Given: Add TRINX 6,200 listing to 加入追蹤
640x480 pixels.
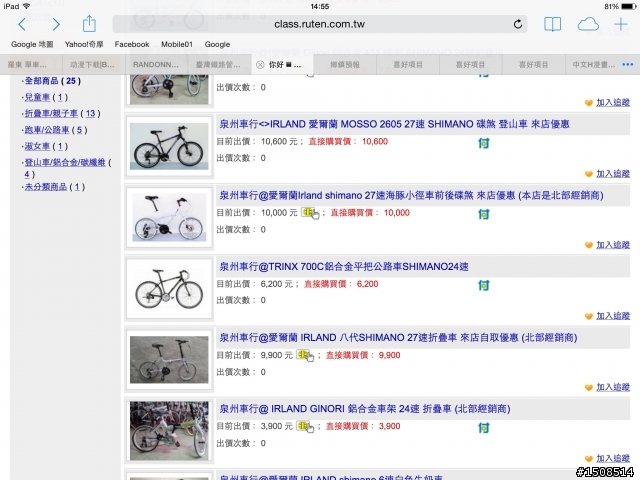Looking at the screenshot, I should (613, 316).
